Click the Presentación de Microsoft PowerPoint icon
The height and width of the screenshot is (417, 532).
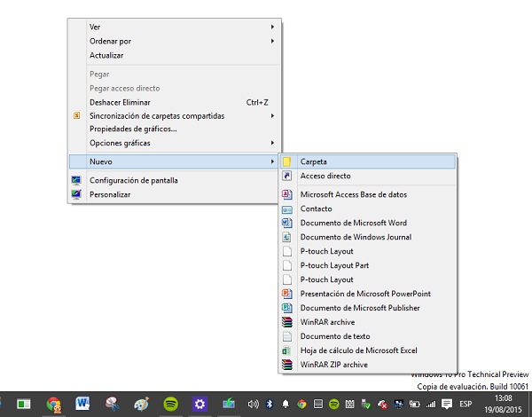click(287, 294)
